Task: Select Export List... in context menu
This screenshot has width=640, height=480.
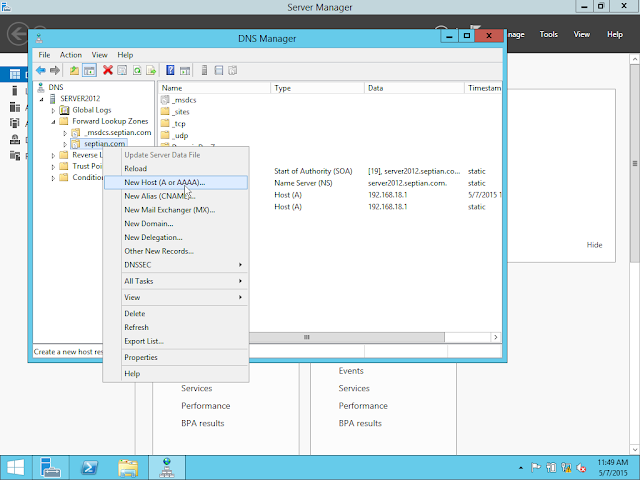Action: tap(176, 341)
